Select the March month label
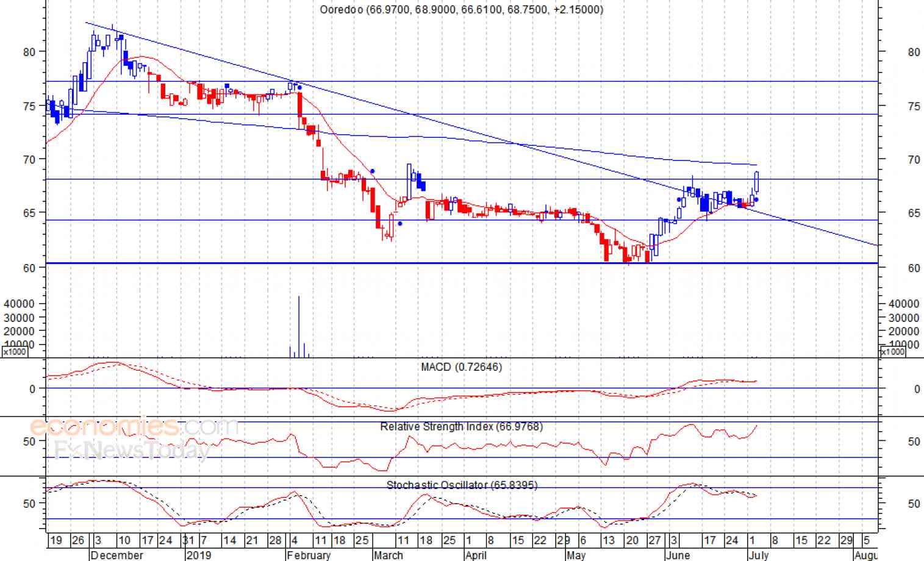This screenshot has height=561, width=924. [x=389, y=555]
